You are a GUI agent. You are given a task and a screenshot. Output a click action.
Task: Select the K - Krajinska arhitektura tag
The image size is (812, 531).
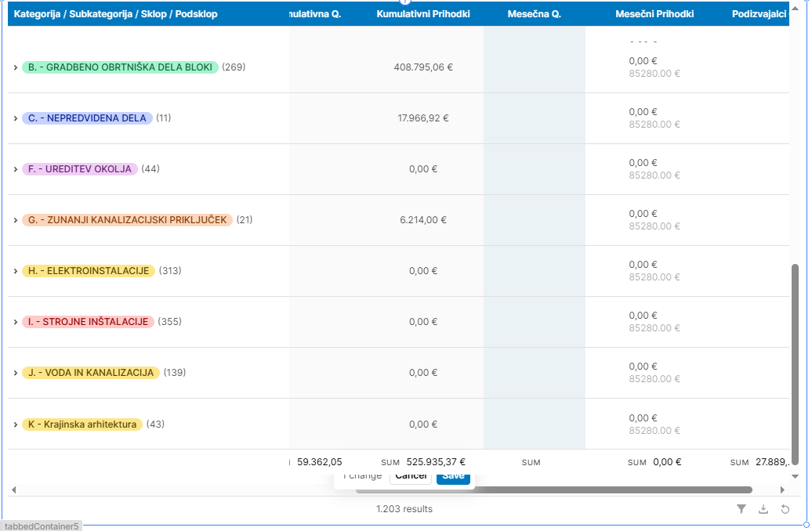pyautogui.click(x=82, y=424)
